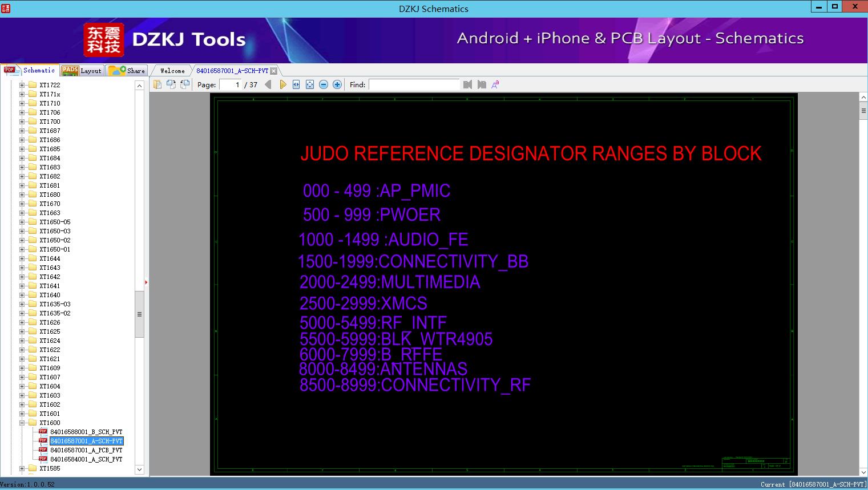Toggle match case find option
The height and width of the screenshot is (490, 868).
tap(495, 84)
